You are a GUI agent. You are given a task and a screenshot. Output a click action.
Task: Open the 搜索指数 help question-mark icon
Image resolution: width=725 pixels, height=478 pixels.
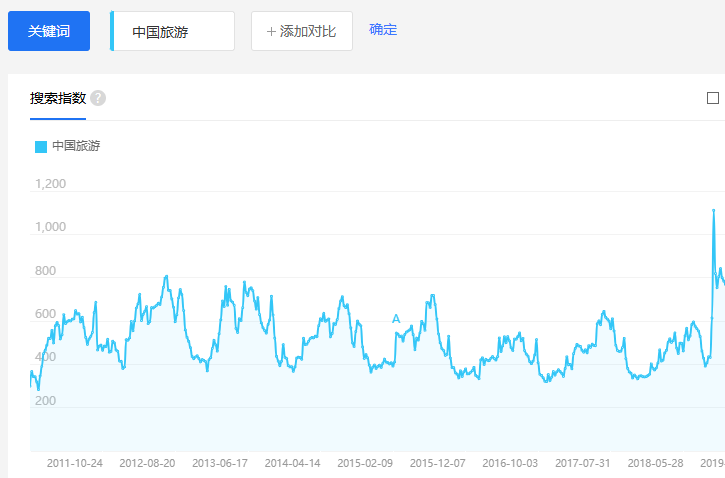(x=98, y=98)
